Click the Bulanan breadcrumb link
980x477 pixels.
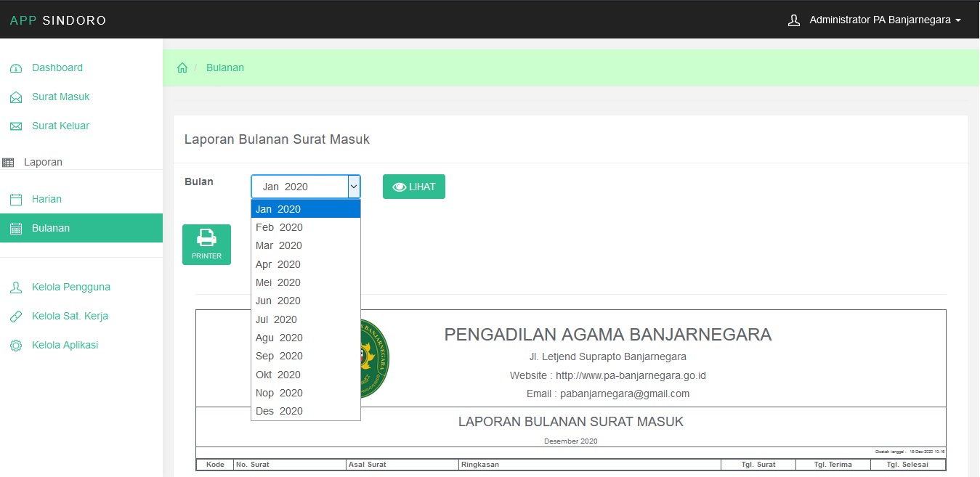225,68
